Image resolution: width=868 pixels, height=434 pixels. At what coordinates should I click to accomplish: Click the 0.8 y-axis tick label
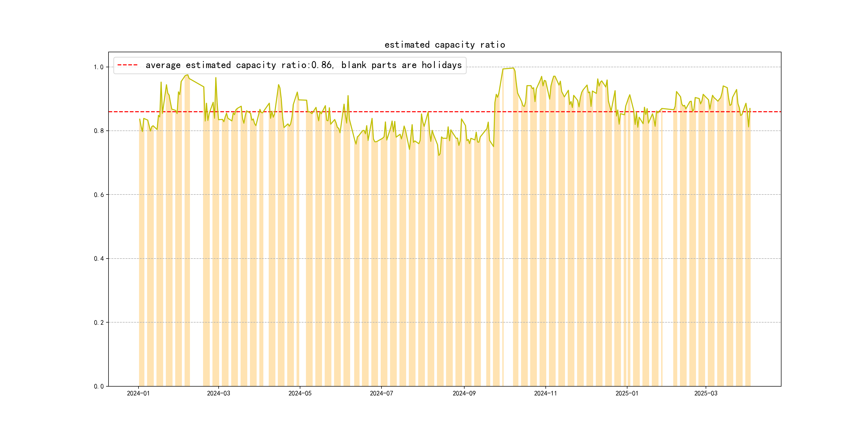pyautogui.click(x=98, y=131)
